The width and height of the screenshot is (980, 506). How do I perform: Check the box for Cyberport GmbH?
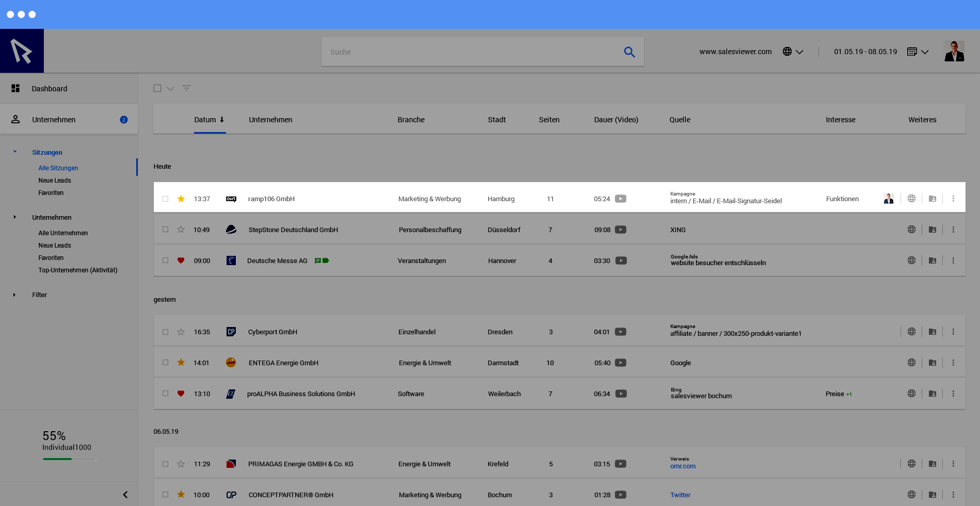point(165,332)
